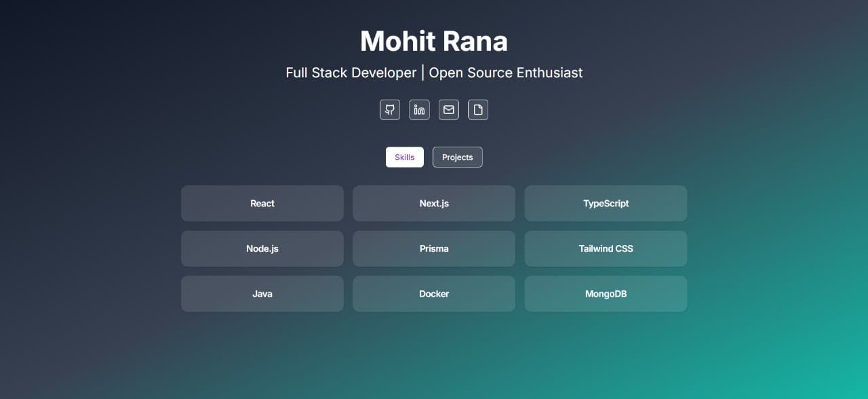Click the Full Stack Developer text
Viewport: 868px width, 399px height.
(351, 73)
